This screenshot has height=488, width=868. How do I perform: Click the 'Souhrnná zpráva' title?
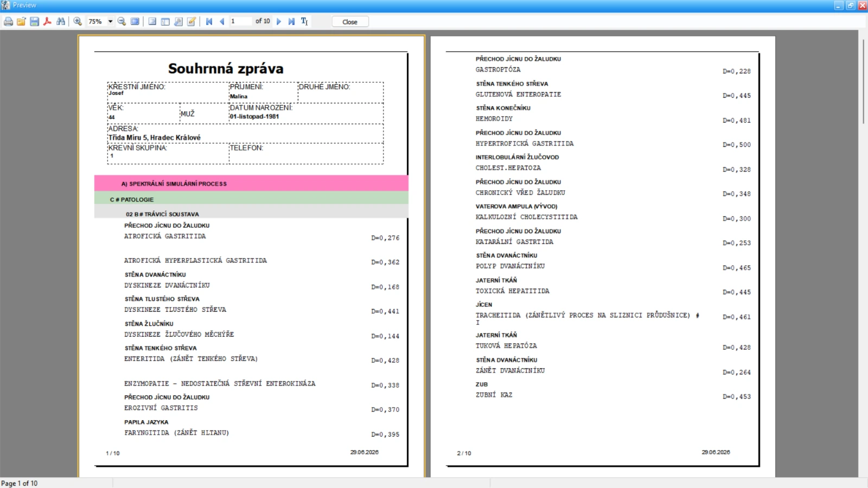(x=226, y=69)
